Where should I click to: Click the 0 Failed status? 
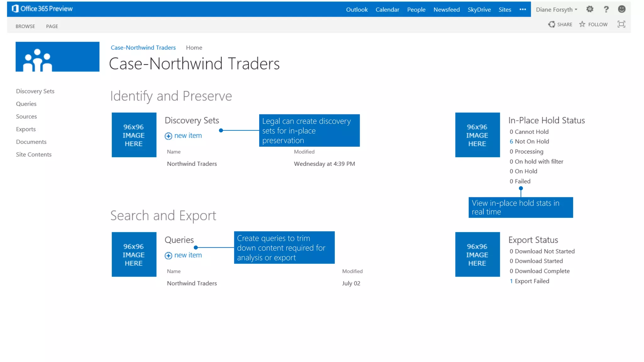[520, 181]
